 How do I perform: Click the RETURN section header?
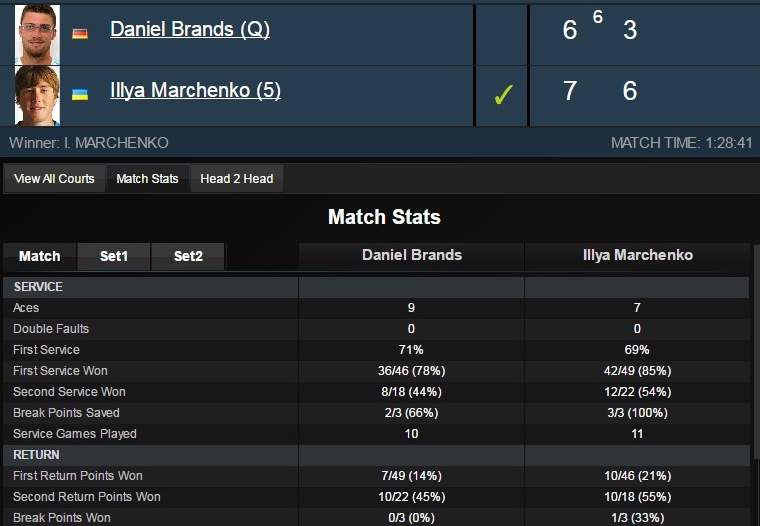point(36,455)
